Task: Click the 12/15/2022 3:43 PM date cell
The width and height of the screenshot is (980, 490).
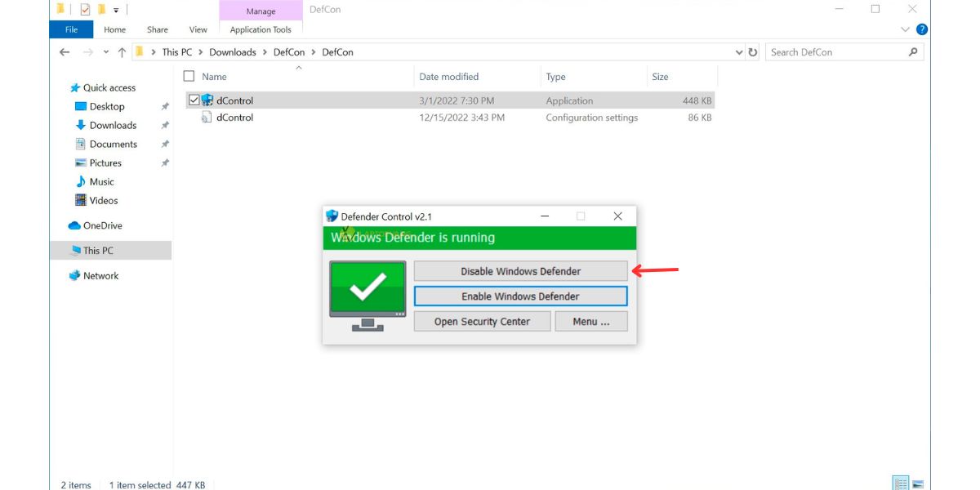Action: click(x=461, y=118)
